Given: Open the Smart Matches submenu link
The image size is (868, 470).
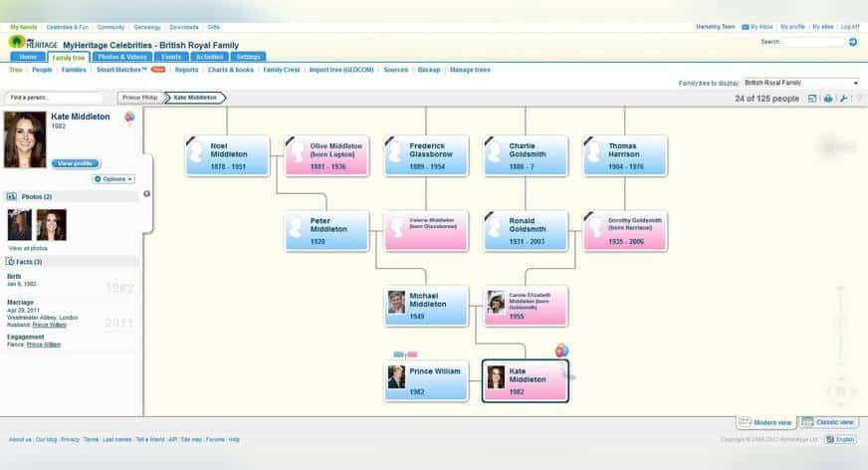Looking at the screenshot, I should [x=121, y=70].
